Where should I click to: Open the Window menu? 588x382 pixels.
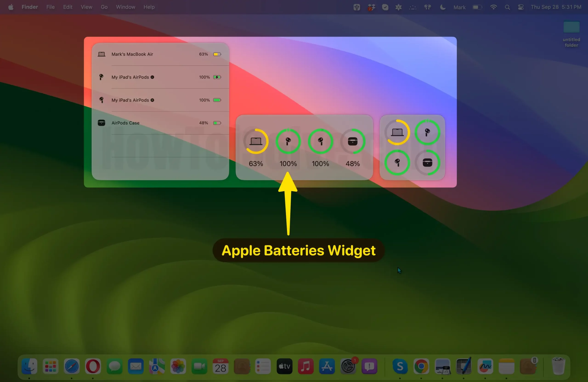pyautogui.click(x=125, y=7)
